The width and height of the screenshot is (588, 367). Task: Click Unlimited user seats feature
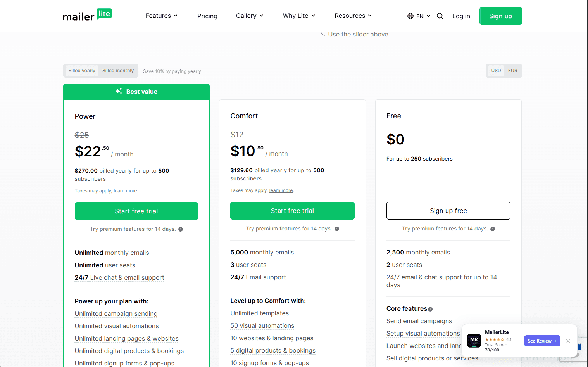click(x=105, y=265)
